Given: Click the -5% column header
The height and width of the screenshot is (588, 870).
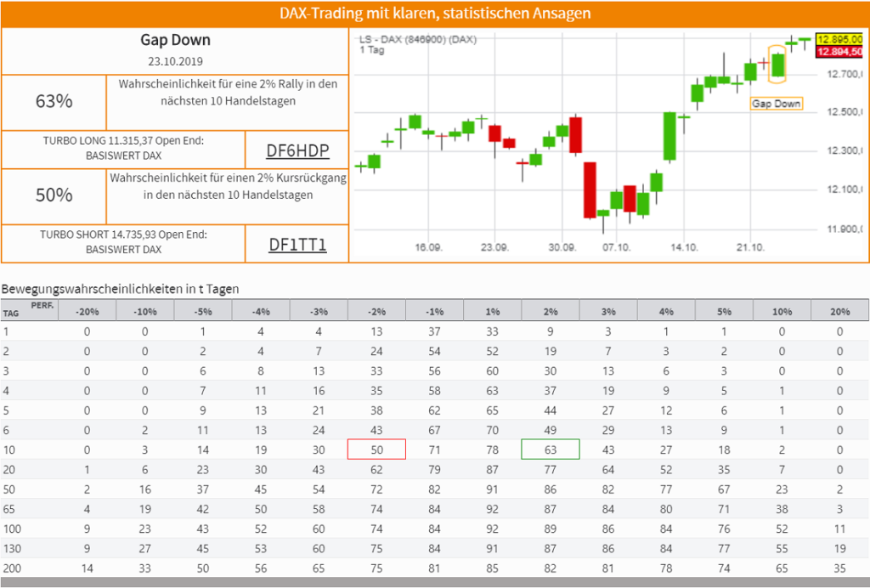Looking at the screenshot, I should click(203, 312).
